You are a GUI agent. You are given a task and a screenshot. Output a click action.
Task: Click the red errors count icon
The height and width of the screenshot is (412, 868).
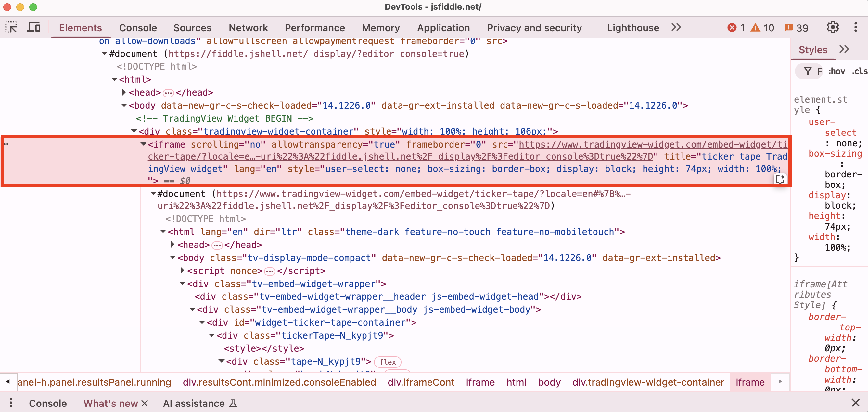coord(732,28)
